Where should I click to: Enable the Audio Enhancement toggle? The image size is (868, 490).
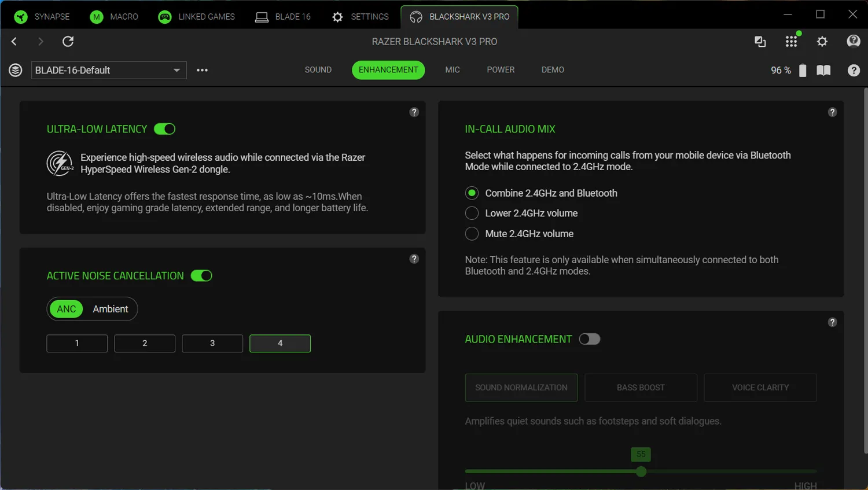click(590, 339)
